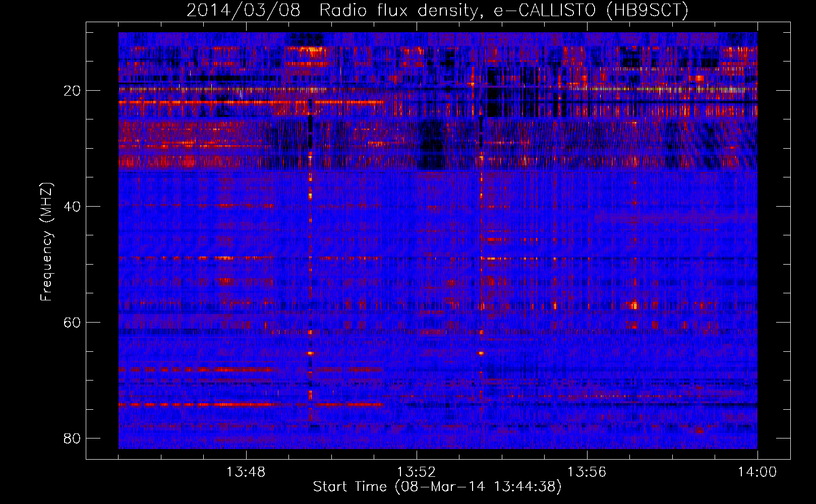This screenshot has height=504, width=816.
Task: Click the '13:56' time tick label
Action: coord(587,472)
